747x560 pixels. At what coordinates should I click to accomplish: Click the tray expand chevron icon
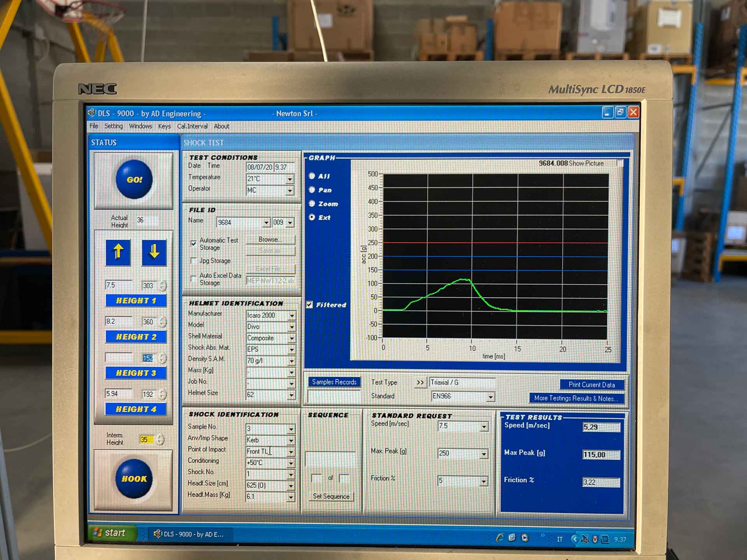tap(575, 539)
